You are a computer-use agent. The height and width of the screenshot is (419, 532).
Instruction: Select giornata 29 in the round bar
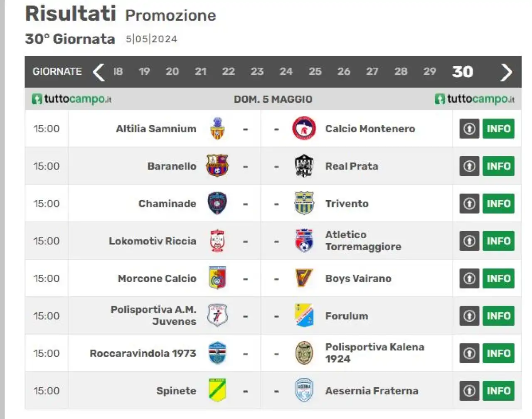click(x=429, y=71)
